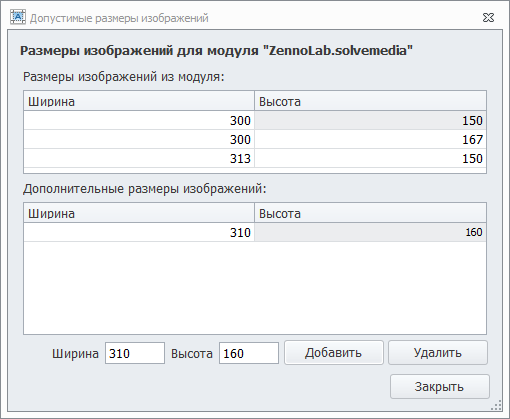Sort module sizes by Ширина column header
The width and height of the screenshot is (510, 419).
(x=139, y=101)
